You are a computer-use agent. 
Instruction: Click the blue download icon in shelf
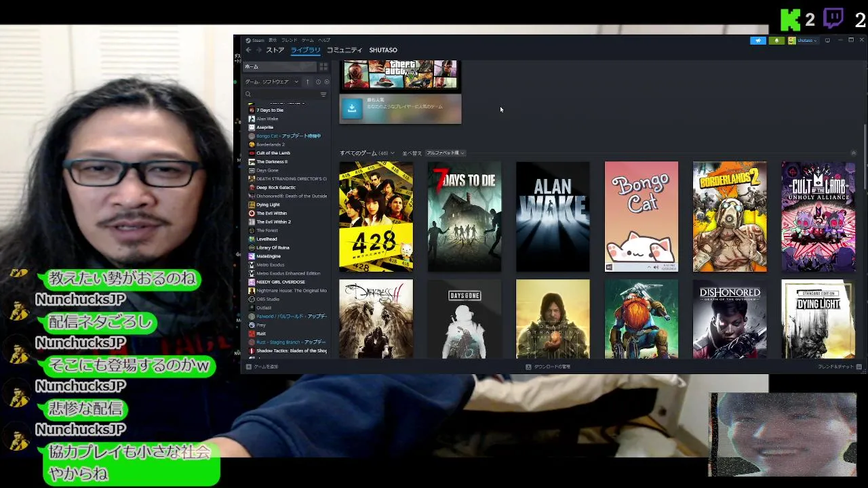(351, 108)
